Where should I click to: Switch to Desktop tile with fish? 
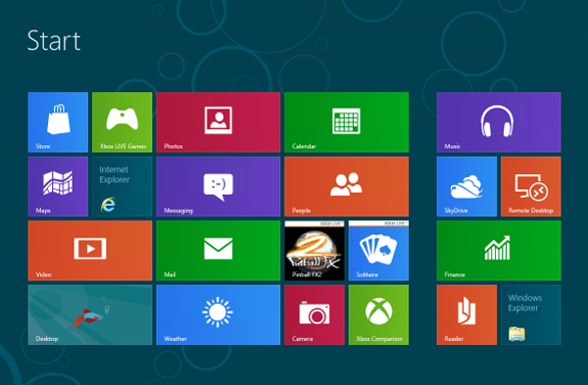click(90, 314)
